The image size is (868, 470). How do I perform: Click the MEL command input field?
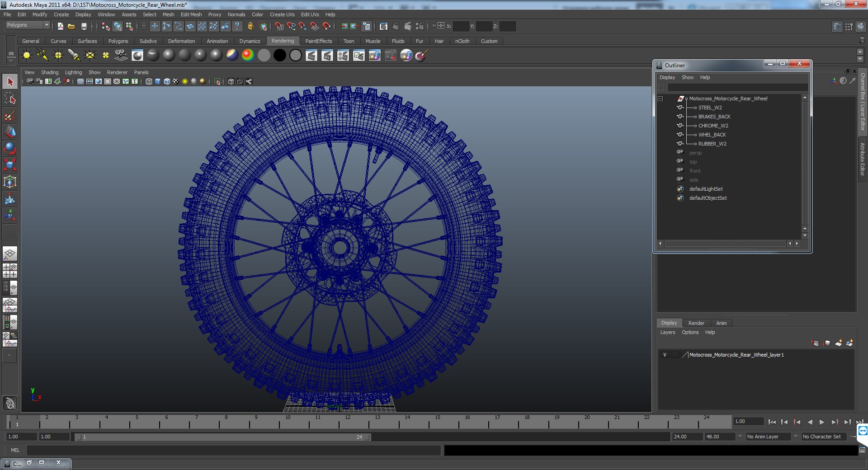tap(234, 450)
